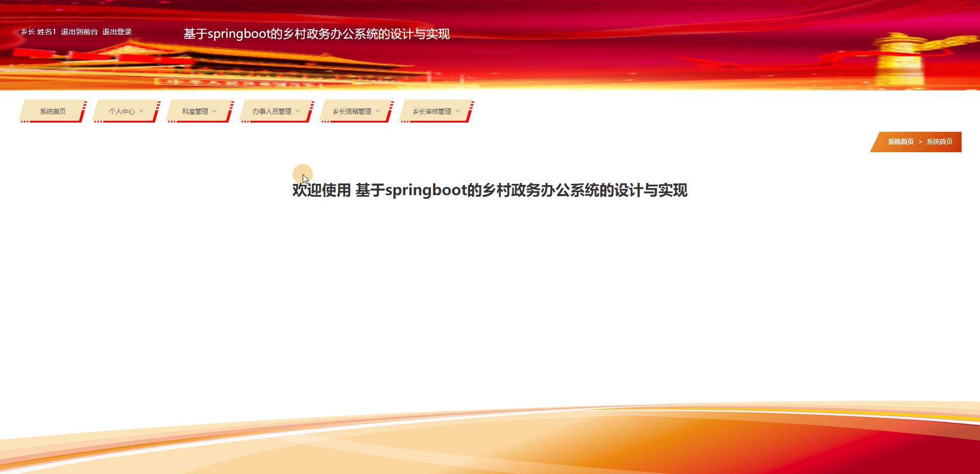Image resolution: width=980 pixels, height=474 pixels.
Task: Expand the 乡长信箱管理 dropdown chevron
Action: pyautogui.click(x=378, y=111)
